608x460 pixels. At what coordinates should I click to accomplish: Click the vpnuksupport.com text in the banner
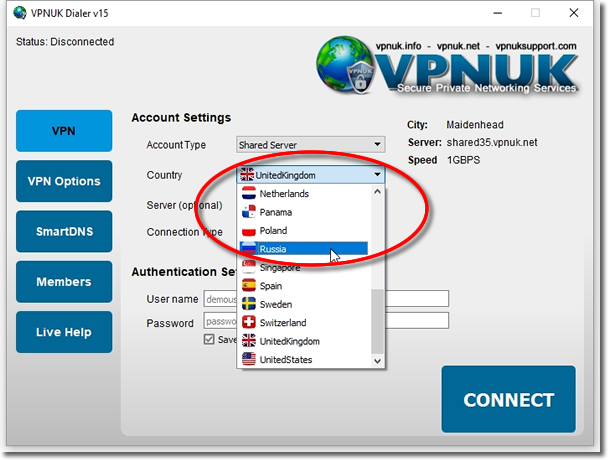[x=536, y=46]
